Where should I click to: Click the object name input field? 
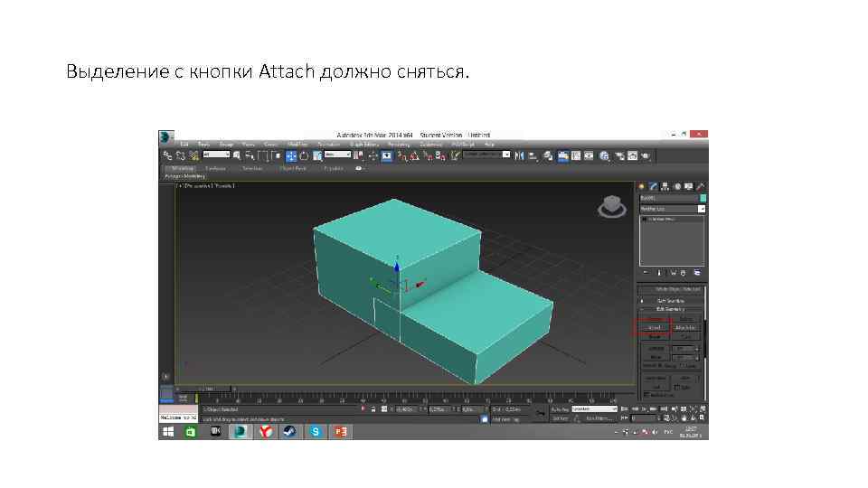click(x=669, y=198)
